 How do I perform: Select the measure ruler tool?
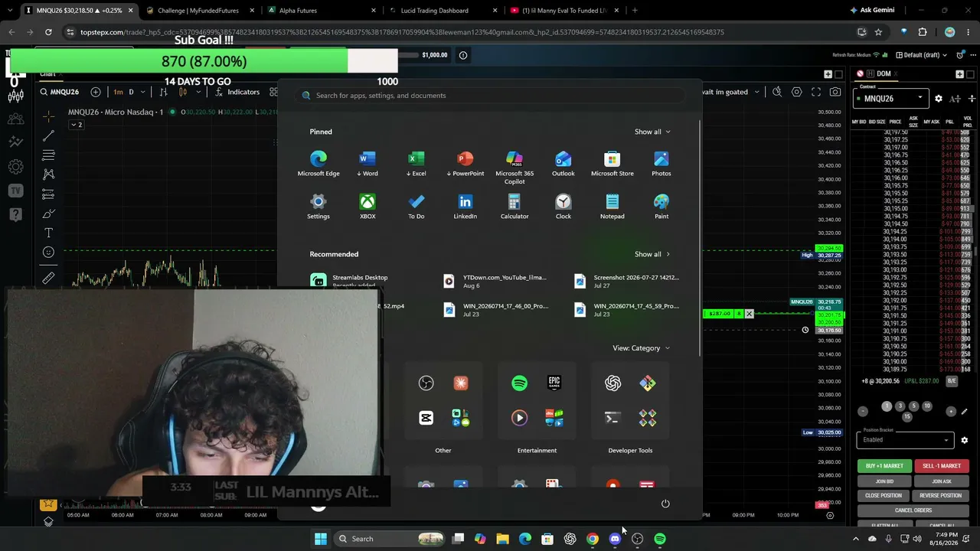click(48, 278)
